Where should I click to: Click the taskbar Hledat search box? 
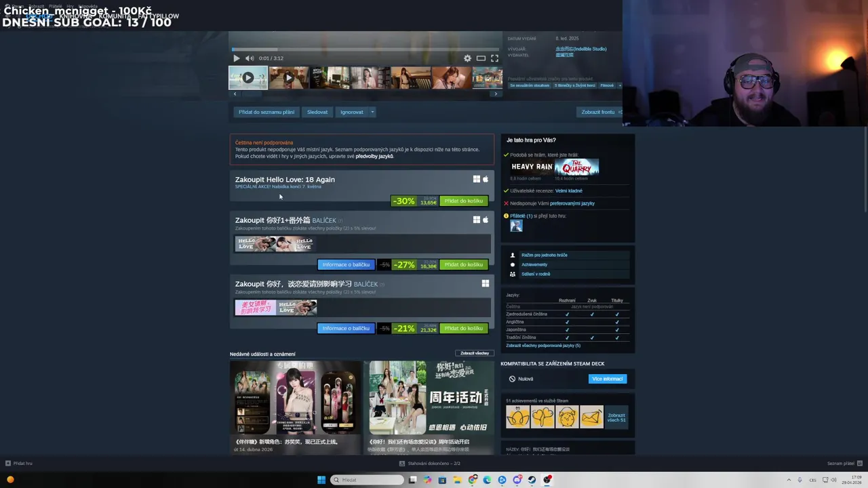(367, 480)
